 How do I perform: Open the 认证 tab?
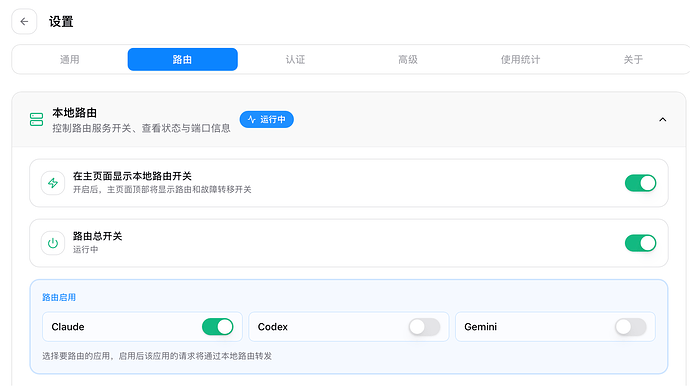295,59
